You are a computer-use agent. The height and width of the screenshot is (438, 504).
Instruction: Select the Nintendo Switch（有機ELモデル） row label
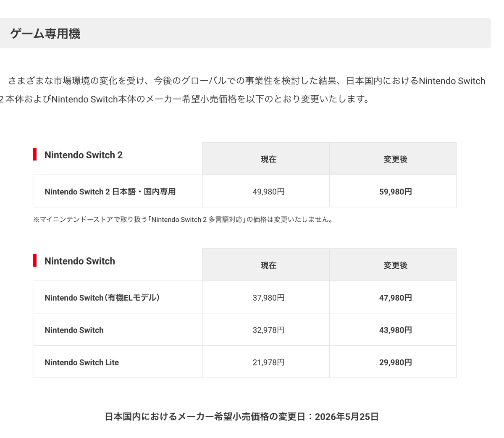[102, 298]
